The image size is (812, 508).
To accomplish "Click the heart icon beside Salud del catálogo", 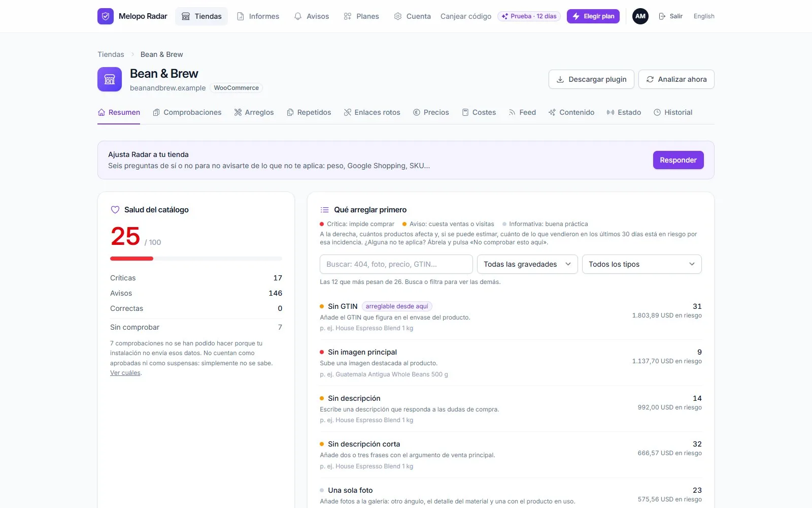I will [x=115, y=210].
